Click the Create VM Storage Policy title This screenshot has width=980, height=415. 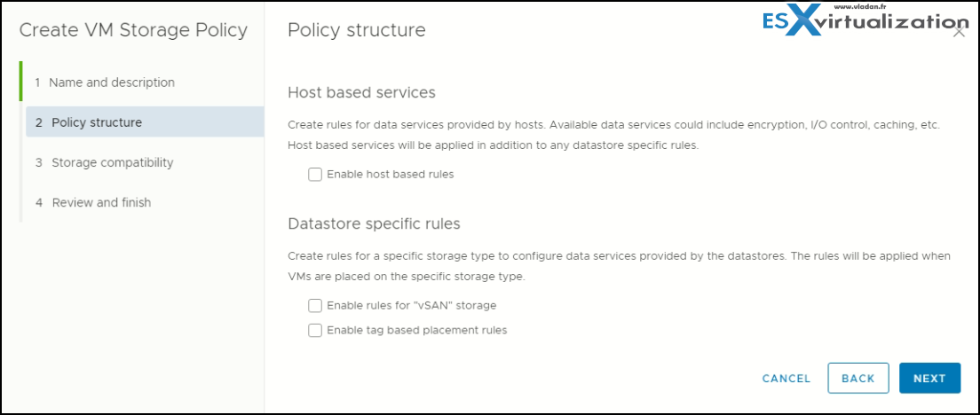click(x=133, y=30)
